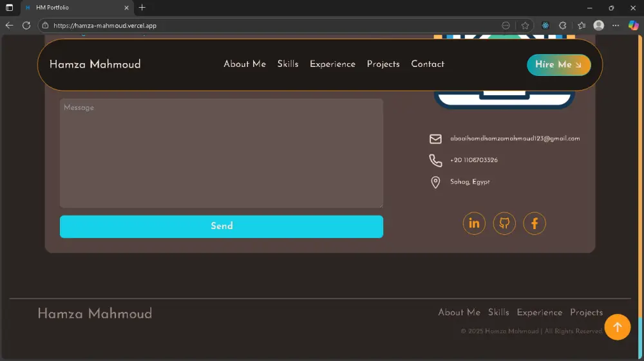The image size is (644, 361).
Task: Click the location pin icon
Action: [x=435, y=182]
